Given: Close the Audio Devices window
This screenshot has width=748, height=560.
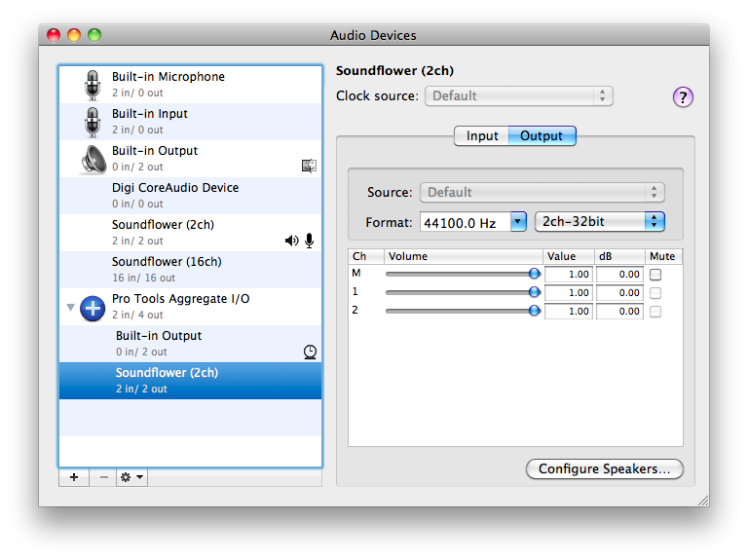Looking at the screenshot, I should [x=54, y=35].
